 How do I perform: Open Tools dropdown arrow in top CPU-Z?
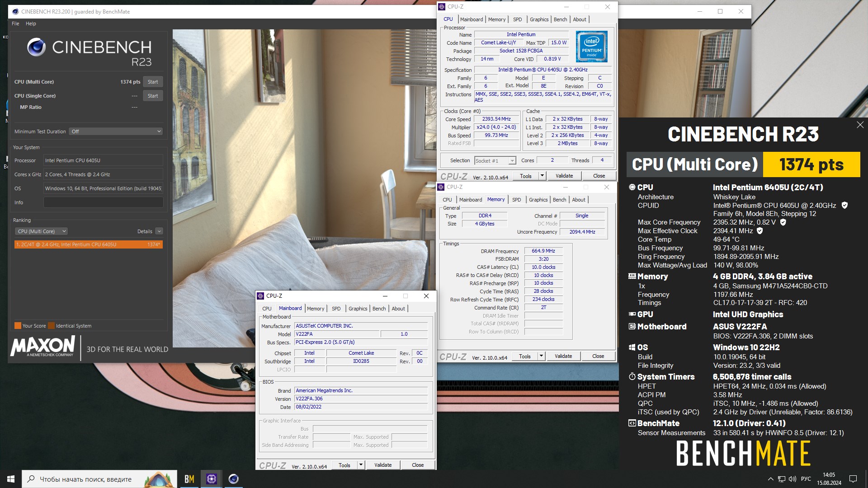click(x=542, y=176)
